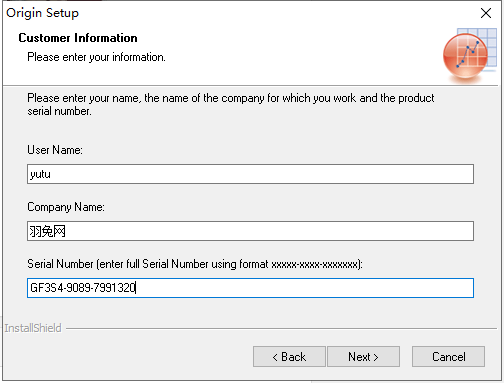This screenshot has width=504, height=383.
Task: Click the Customer Information heading
Action: [78, 38]
